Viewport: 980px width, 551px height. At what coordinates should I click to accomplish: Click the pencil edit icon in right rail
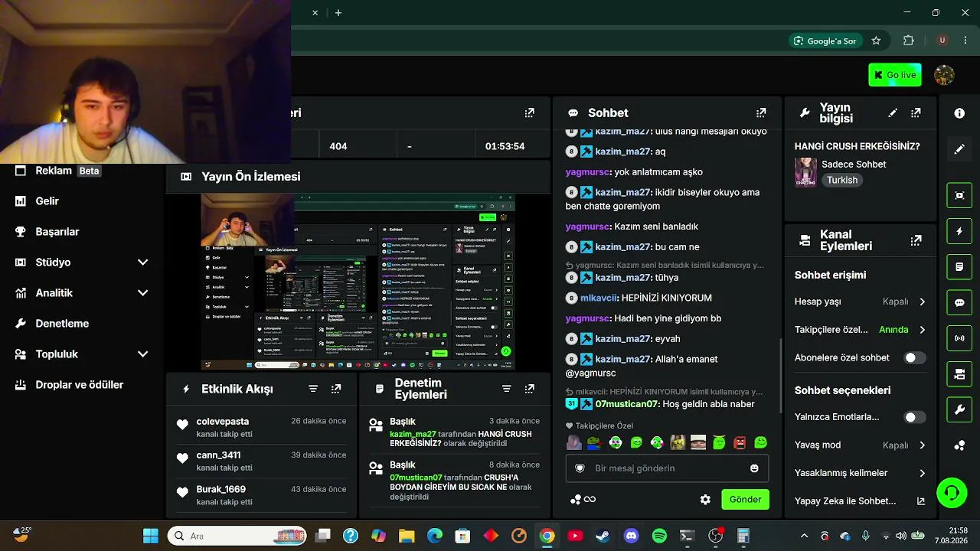click(x=959, y=149)
